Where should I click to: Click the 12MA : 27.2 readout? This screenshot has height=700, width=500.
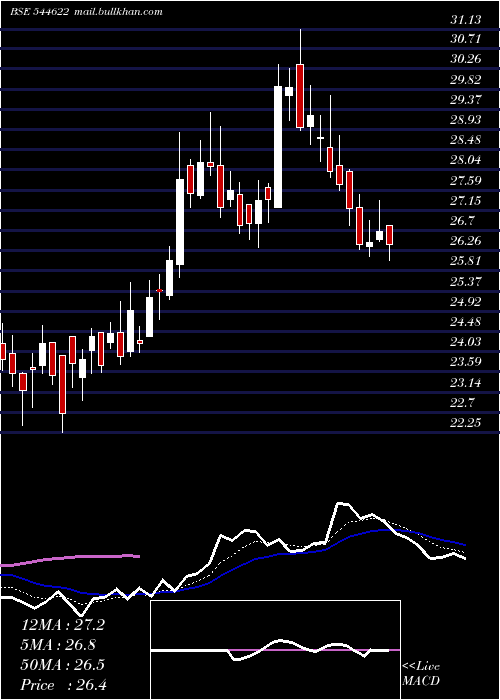tap(63, 625)
